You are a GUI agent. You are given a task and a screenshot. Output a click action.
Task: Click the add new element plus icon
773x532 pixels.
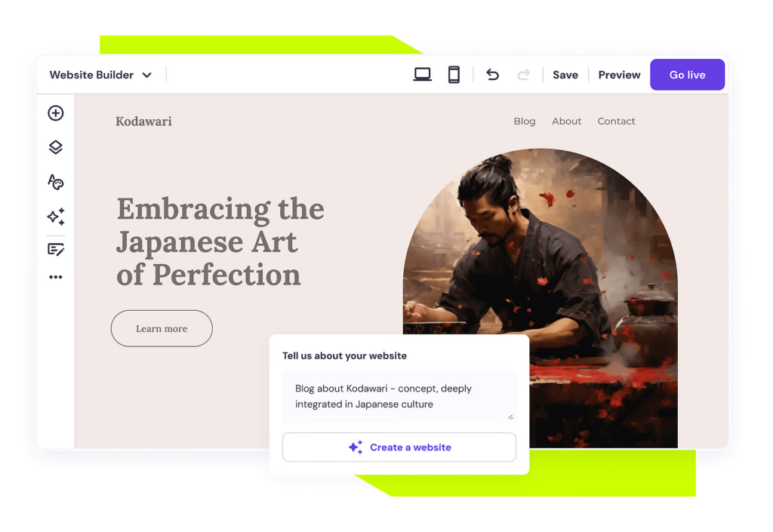[55, 112]
